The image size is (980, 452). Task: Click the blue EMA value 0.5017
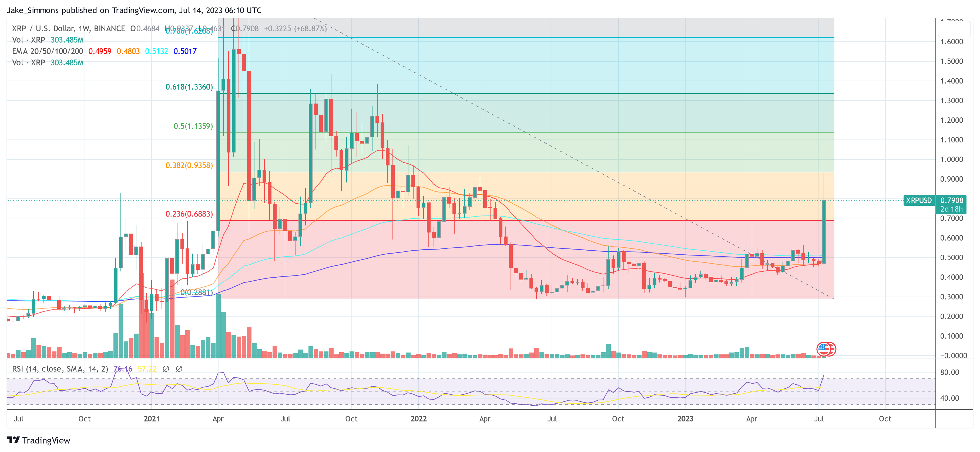185,51
